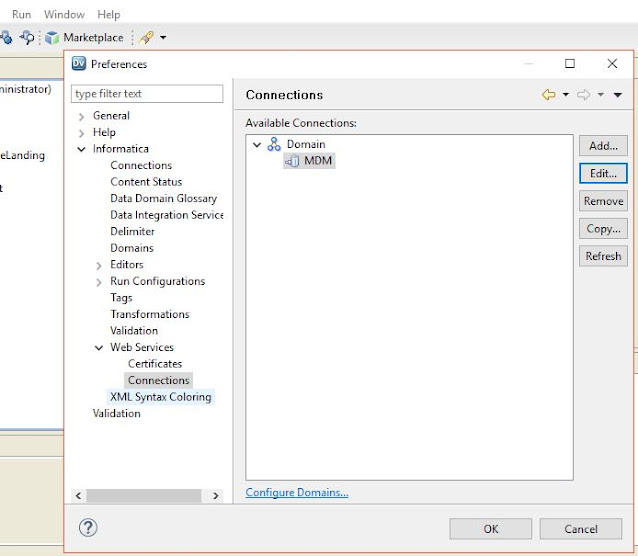Select the Domain connections label

coord(306,144)
